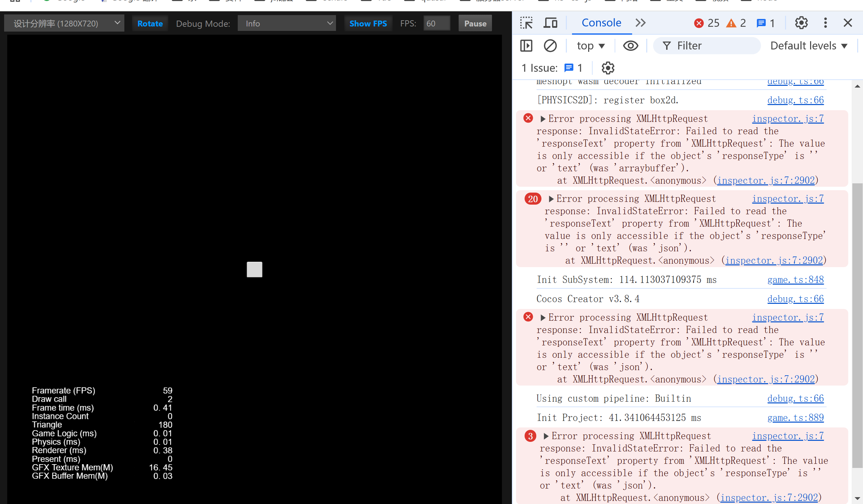Toggle the Show FPS button
The height and width of the screenshot is (504, 863).
pos(368,23)
